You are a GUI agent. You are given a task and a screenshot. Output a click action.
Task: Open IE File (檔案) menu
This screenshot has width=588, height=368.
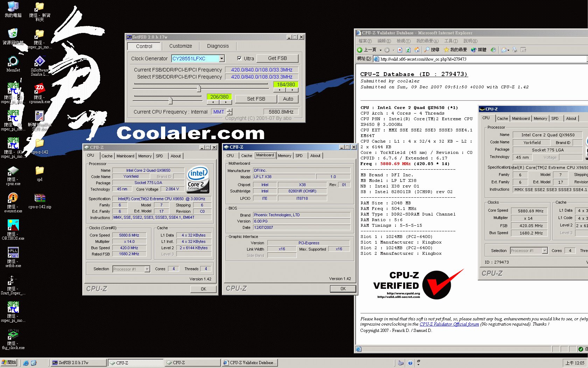(365, 41)
